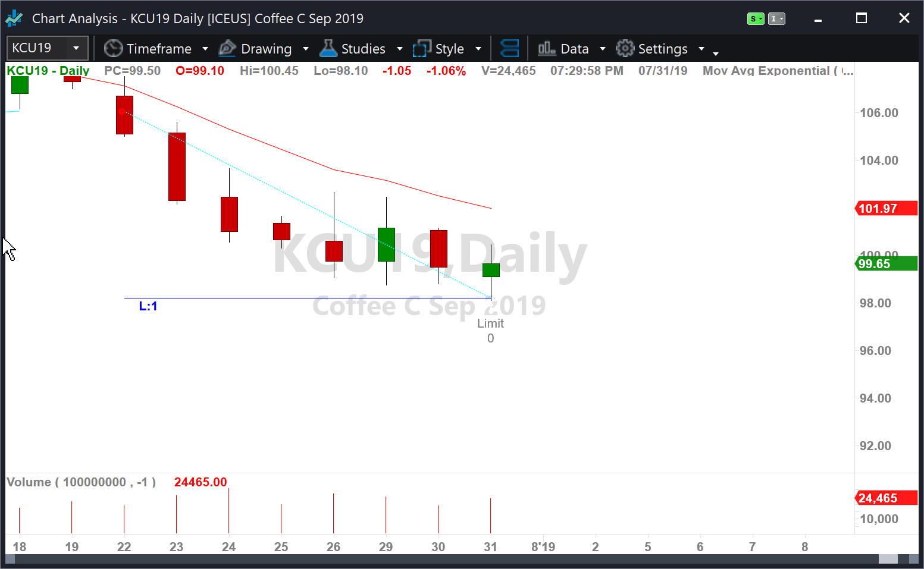Click the clock icon beside Timeframe
Viewport: 924px width, 569px height.
tap(113, 49)
